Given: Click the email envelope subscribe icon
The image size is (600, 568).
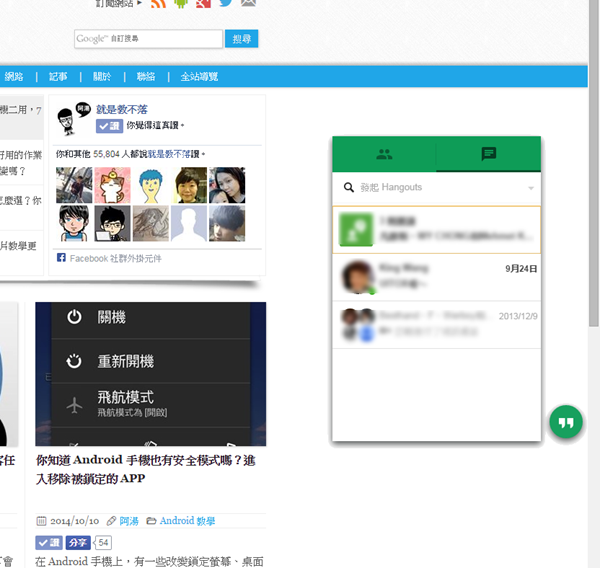Looking at the screenshot, I should (248, 3).
